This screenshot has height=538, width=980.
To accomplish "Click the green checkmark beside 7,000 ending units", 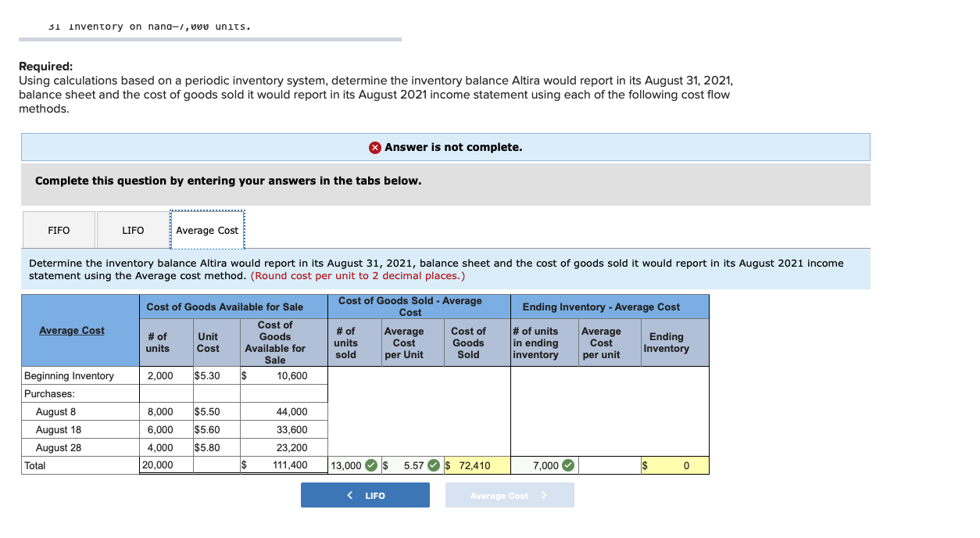I will [567, 464].
